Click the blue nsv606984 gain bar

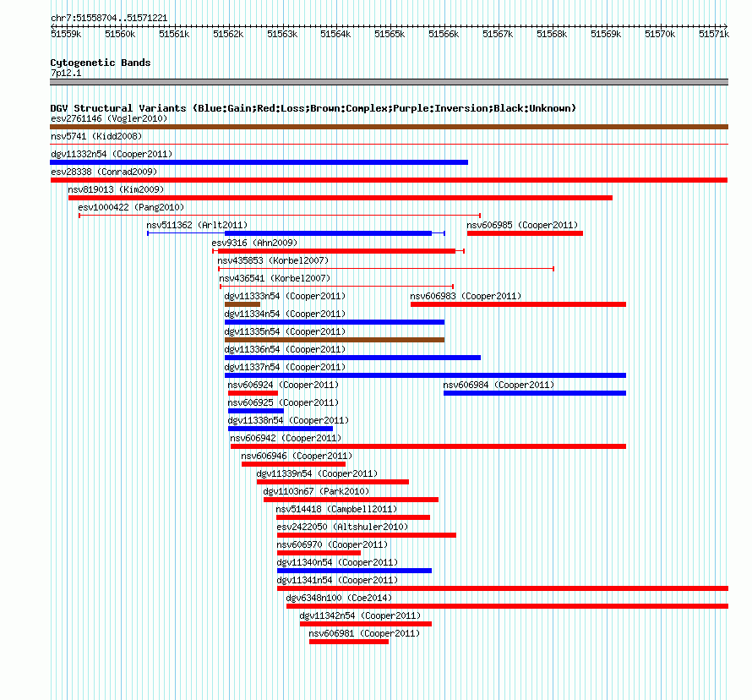coord(535,393)
